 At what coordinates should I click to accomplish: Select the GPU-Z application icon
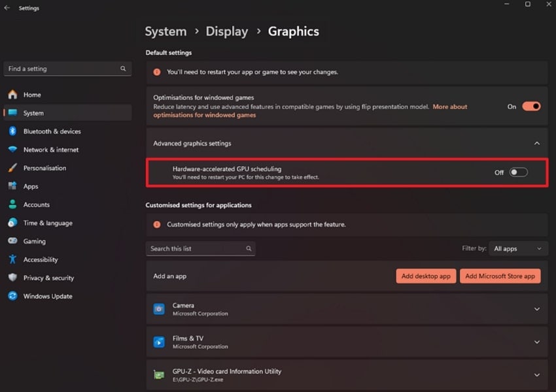159,375
